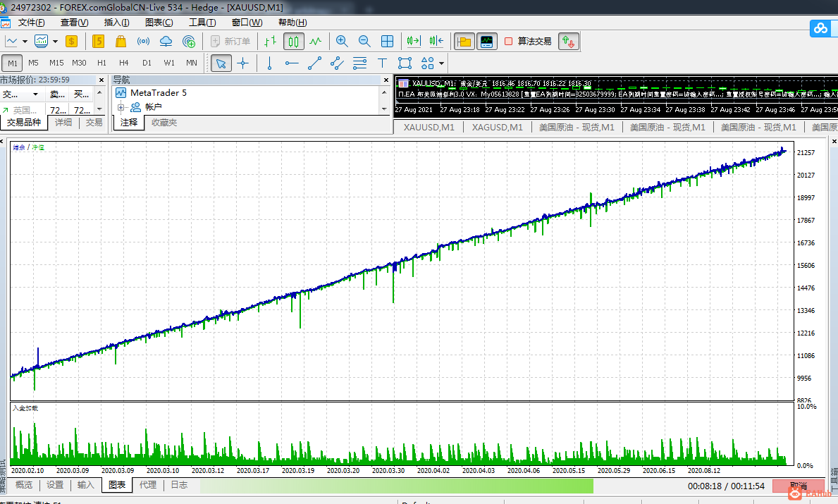Image resolution: width=838 pixels, height=504 pixels.
Task: Toggle the M1 timeframe button
Action: coord(13,63)
